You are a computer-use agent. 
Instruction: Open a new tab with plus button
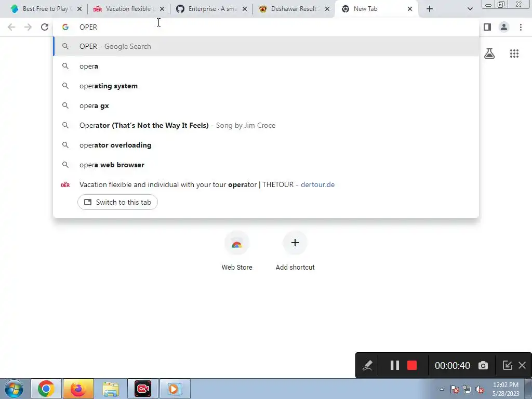[430, 9]
